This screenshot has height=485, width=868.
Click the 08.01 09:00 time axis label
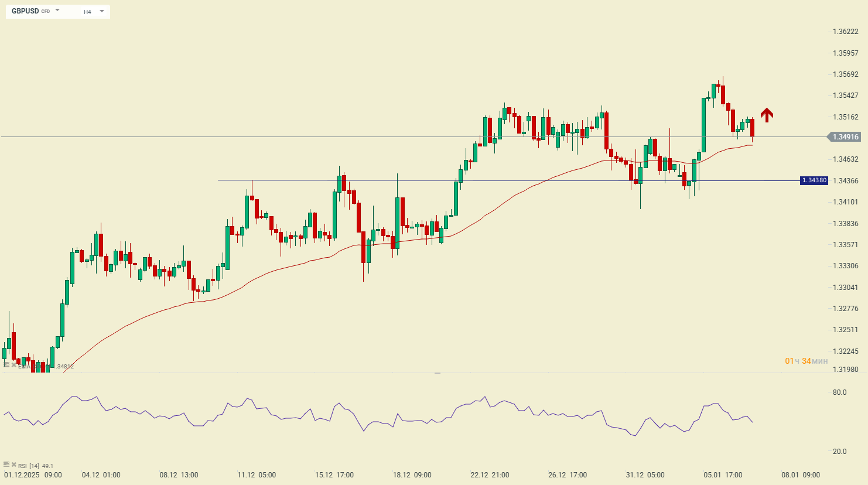(801, 475)
